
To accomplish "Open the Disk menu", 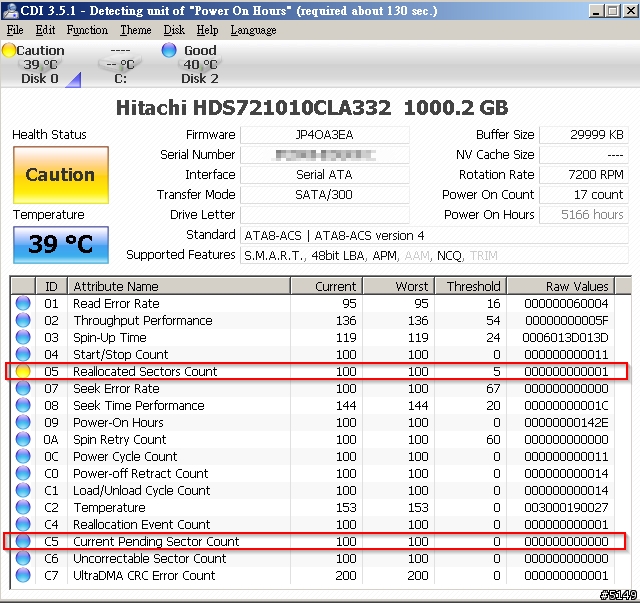I will (174, 30).
